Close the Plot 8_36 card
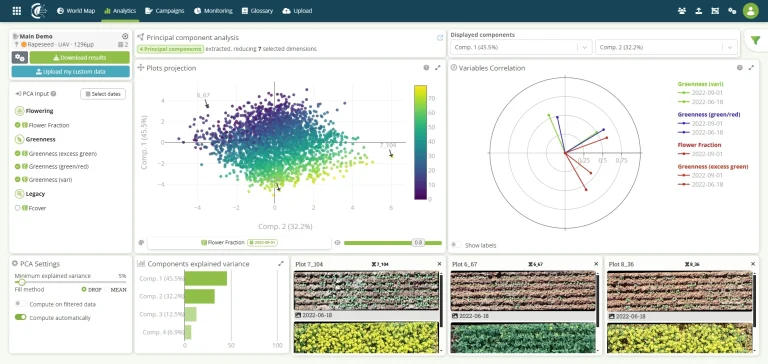Image resolution: width=768 pixels, height=364 pixels. coord(753,264)
